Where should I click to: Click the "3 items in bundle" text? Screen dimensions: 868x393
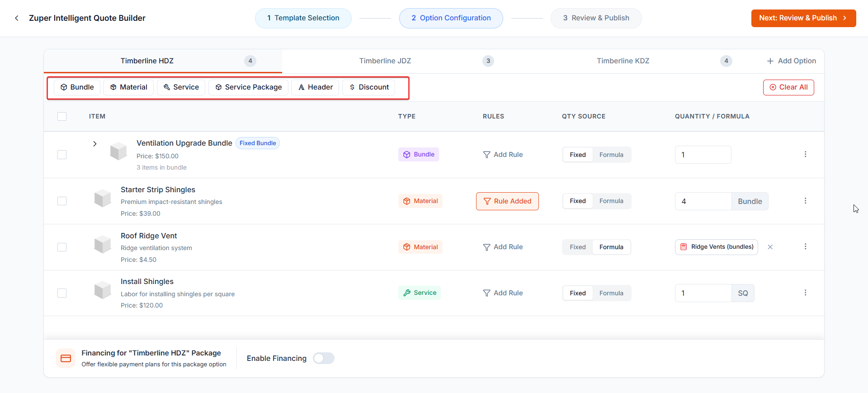161,167
